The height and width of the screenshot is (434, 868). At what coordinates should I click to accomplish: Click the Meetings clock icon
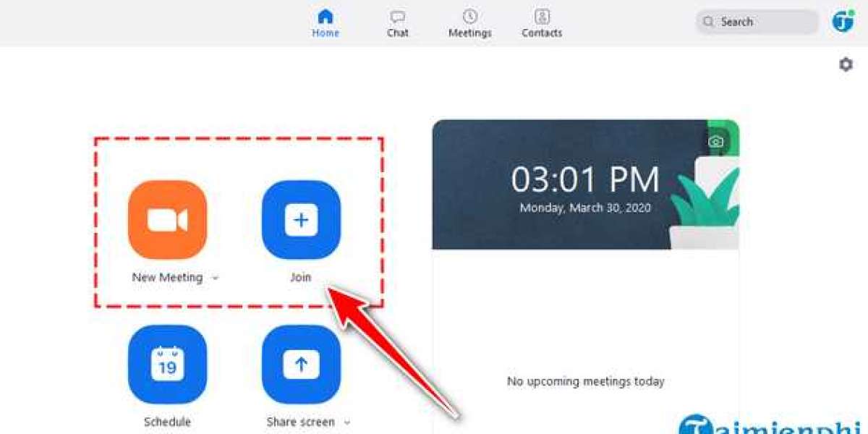[x=470, y=16]
